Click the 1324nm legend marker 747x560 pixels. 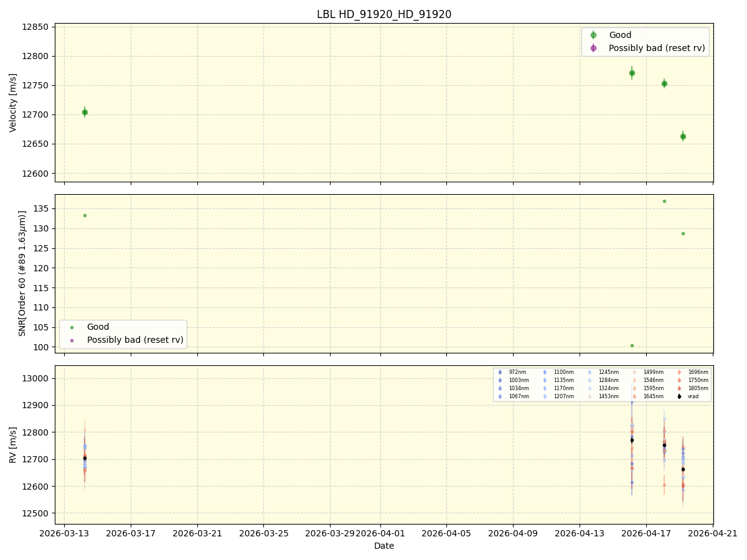coord(590,388)
